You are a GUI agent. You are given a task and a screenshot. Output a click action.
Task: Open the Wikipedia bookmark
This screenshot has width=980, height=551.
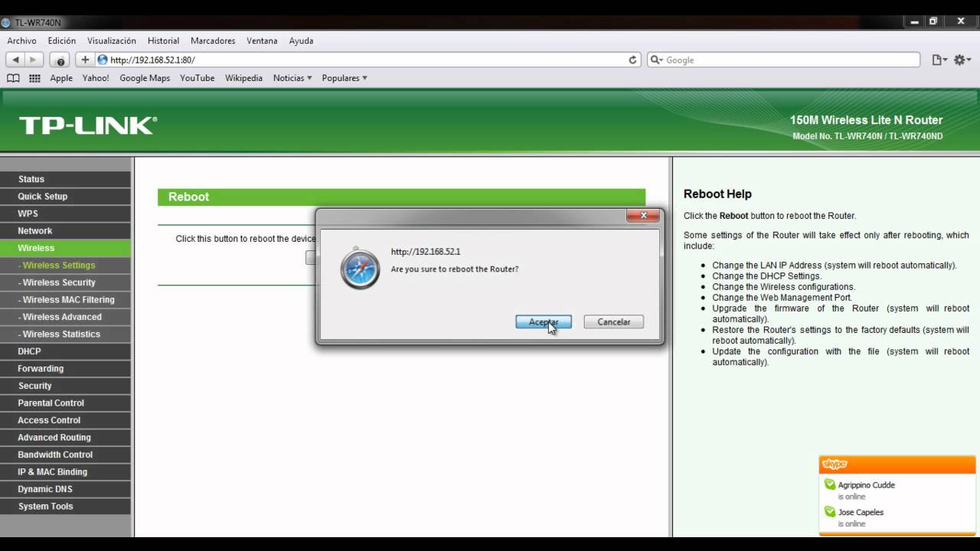click(243, 78)
